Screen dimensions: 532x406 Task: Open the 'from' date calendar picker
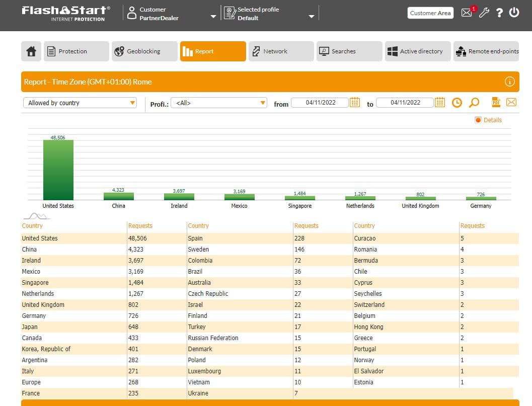tap(355, 103)
